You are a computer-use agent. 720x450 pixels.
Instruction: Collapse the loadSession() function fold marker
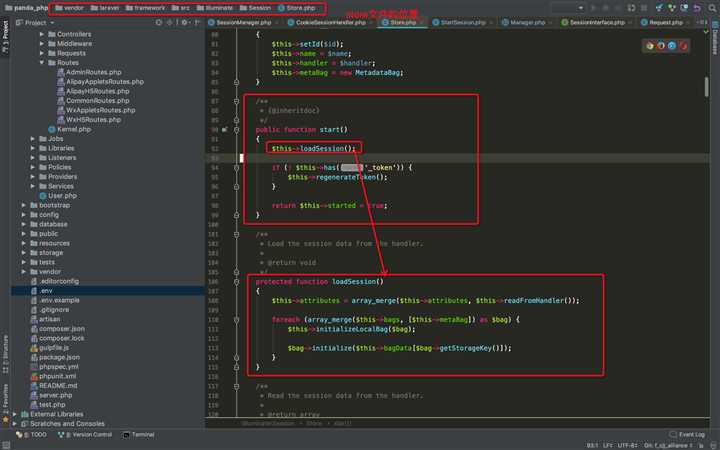(236, 282)
